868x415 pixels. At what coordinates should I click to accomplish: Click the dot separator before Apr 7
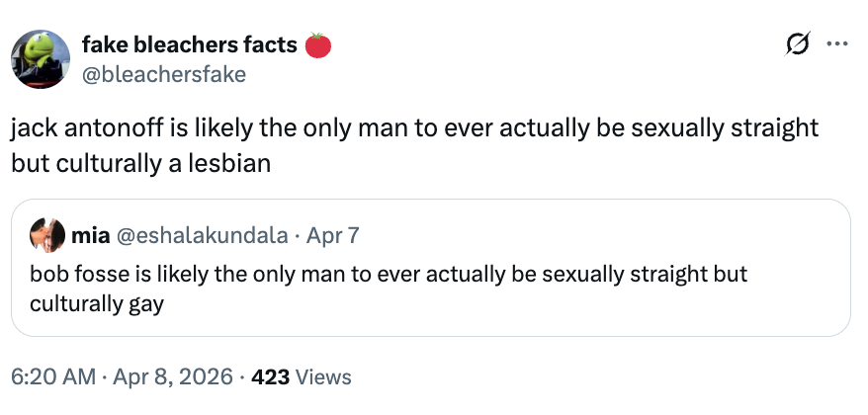tap(297, 236)
